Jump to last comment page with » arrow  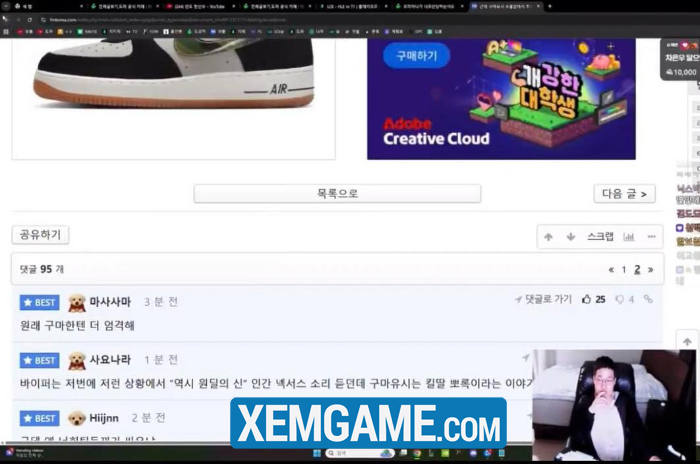click(650, 270)
